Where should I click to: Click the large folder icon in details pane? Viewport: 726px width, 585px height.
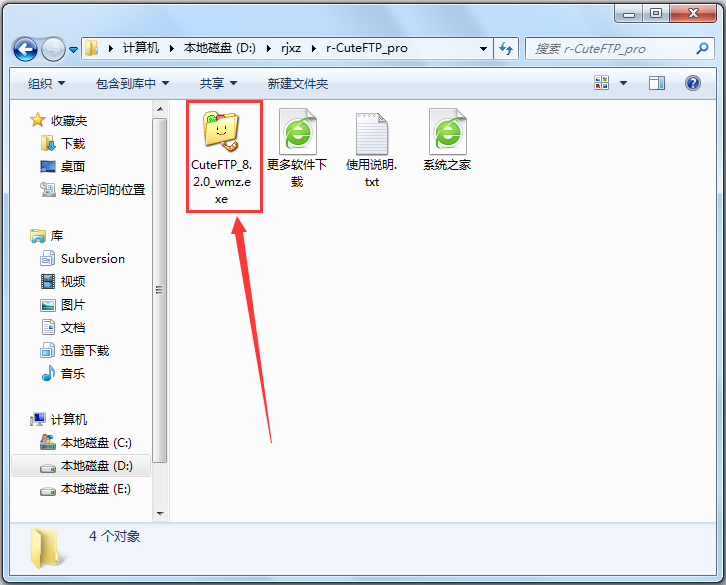46,547
